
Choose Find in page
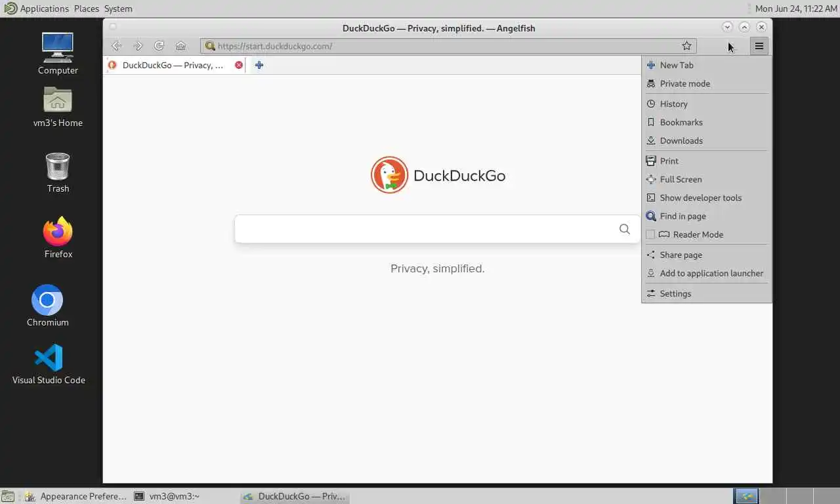coord(706,216)
